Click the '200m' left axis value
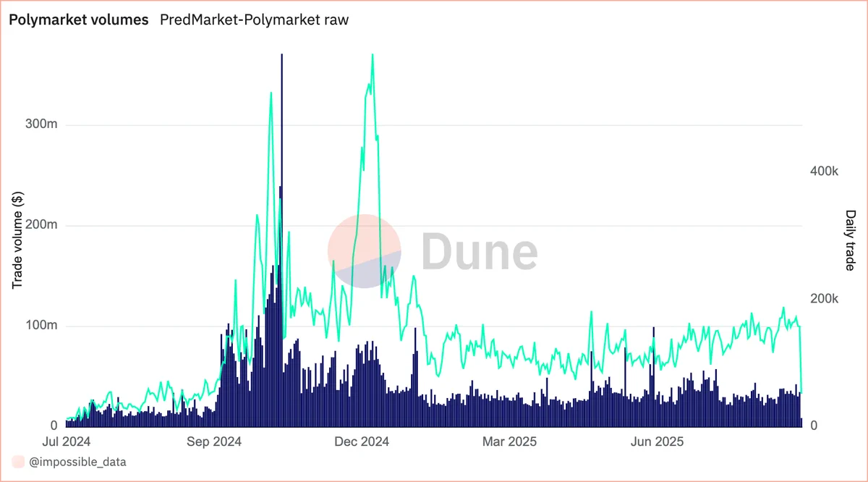The width and height of the screenshot is (868, 482). (x=43, y=225)
